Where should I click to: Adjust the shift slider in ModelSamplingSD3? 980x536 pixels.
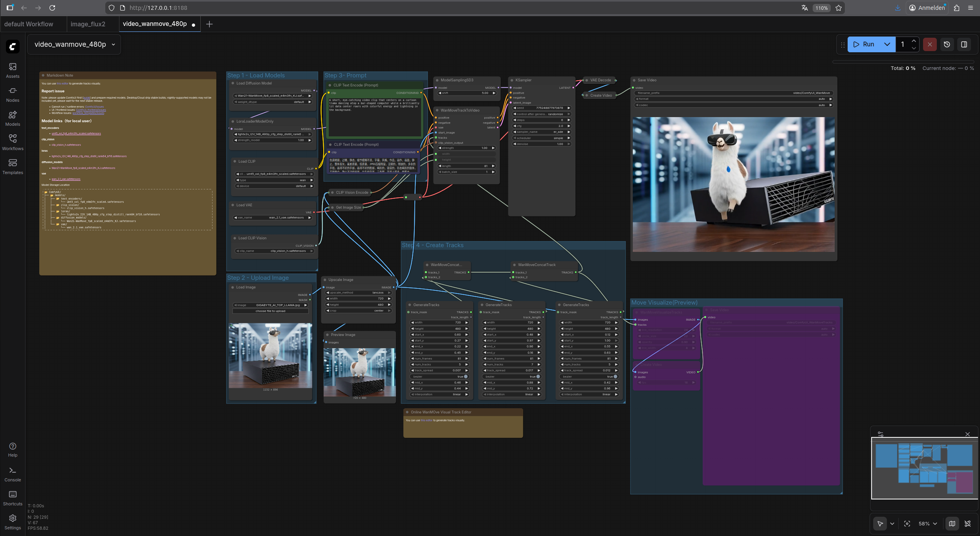click(467, 93)
